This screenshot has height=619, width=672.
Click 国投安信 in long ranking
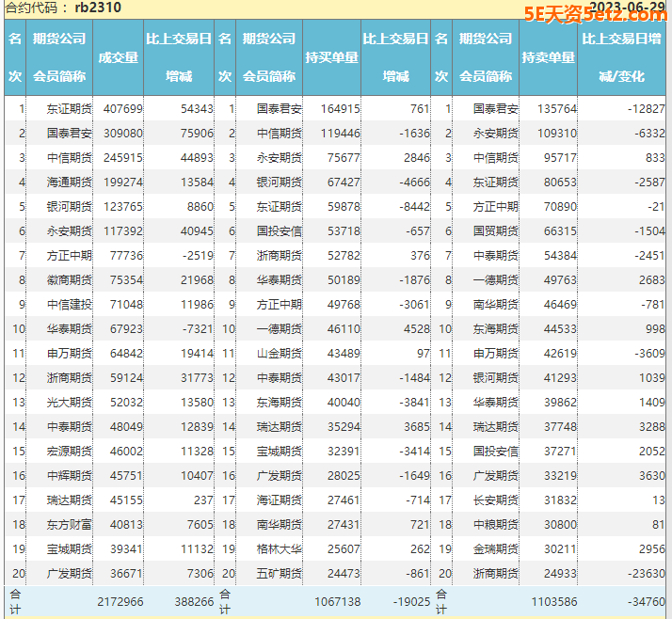pos(279,230)
